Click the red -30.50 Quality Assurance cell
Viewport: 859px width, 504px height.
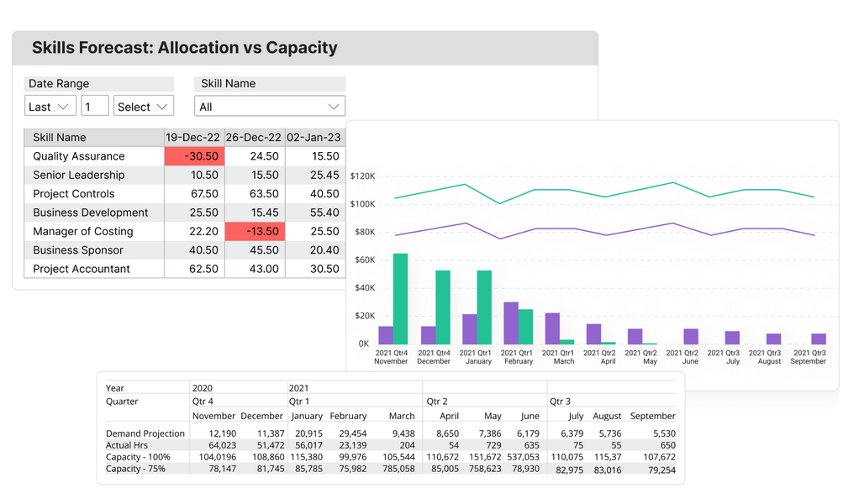(194, 156)
